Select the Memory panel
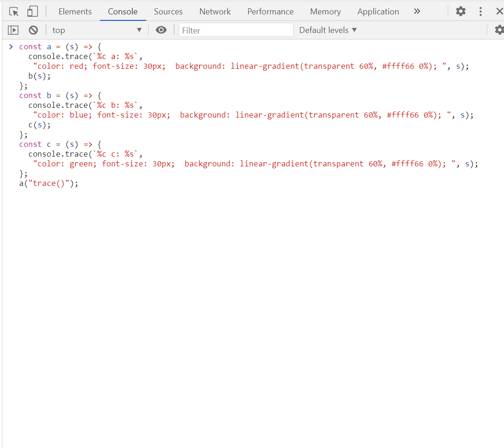Image resolution: width=504 pixels, height=448 pixels. click(325, 11)
